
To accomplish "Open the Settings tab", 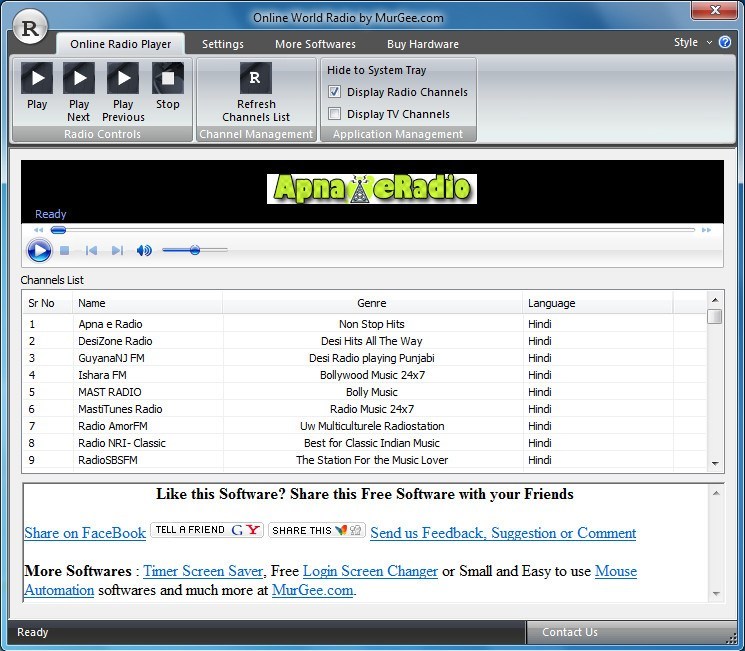I will click(222, 44).
